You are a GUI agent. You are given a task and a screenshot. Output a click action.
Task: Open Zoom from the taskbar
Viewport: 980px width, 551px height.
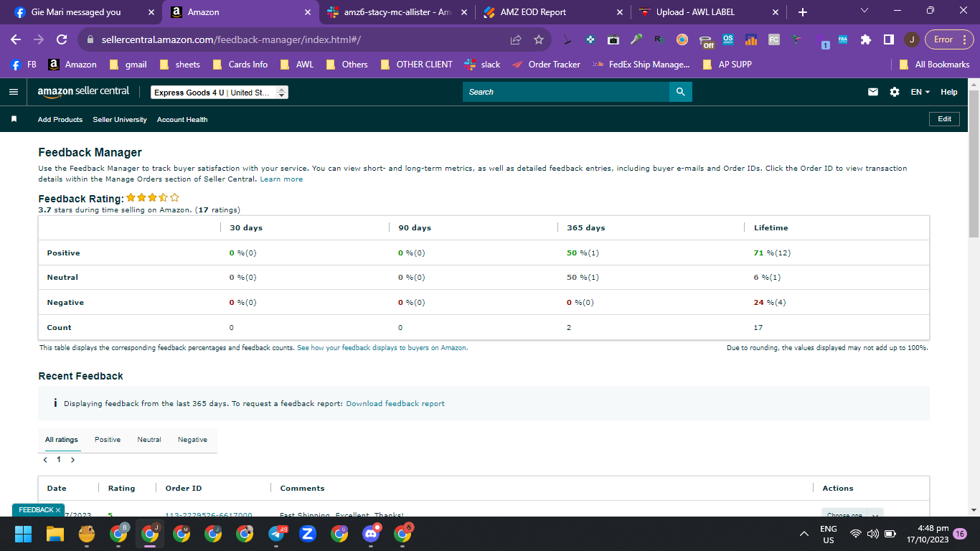click(308, 533)
